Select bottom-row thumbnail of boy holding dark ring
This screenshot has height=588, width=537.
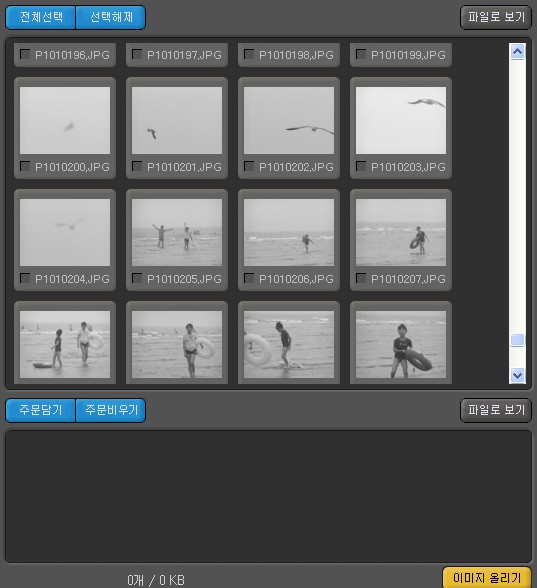[401, 344]
